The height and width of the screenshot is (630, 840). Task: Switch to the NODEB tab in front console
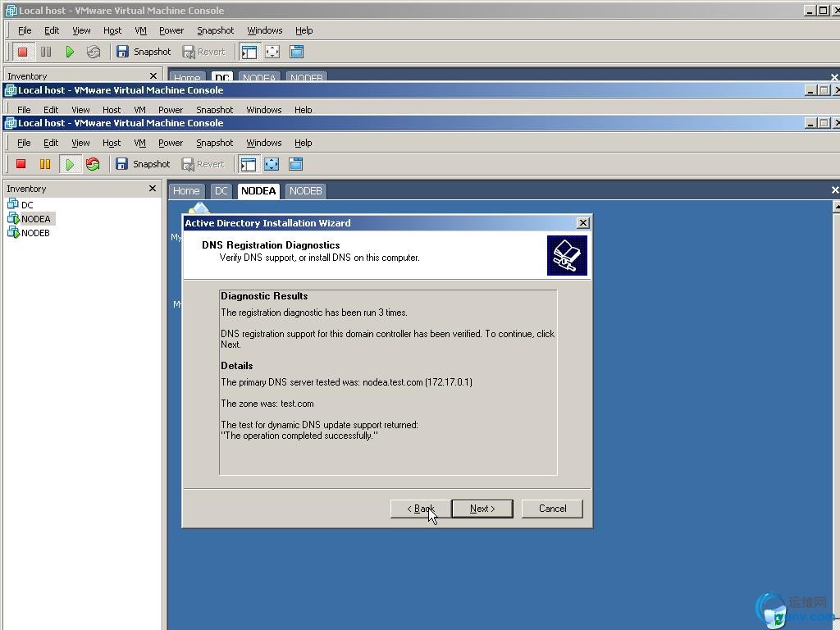[x=305, y=190]
